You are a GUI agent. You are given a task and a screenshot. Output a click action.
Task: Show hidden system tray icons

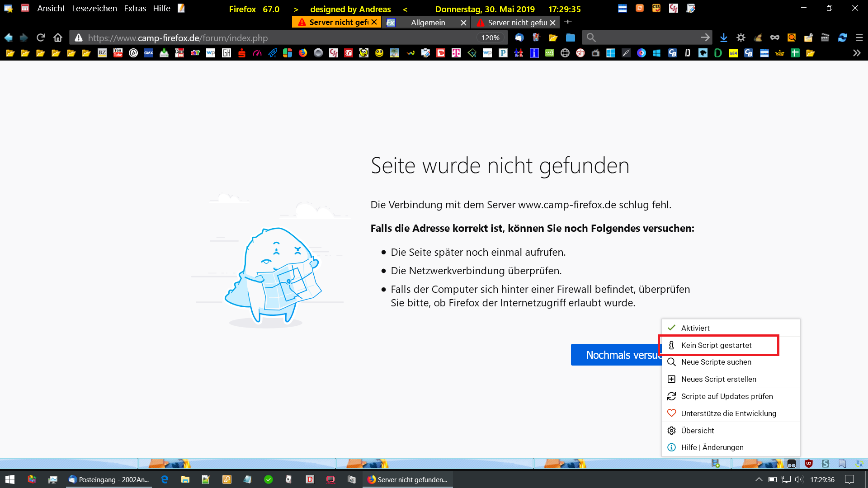tap(759, 479)
